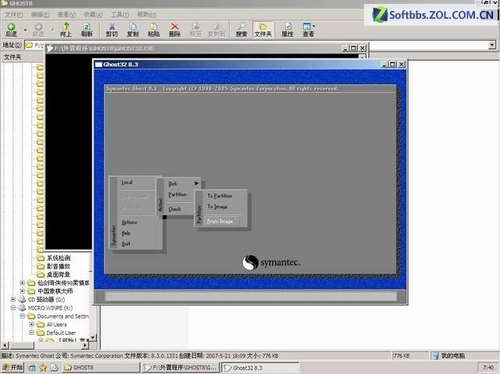Click the Up (向上) folder icon

point(66,30)
